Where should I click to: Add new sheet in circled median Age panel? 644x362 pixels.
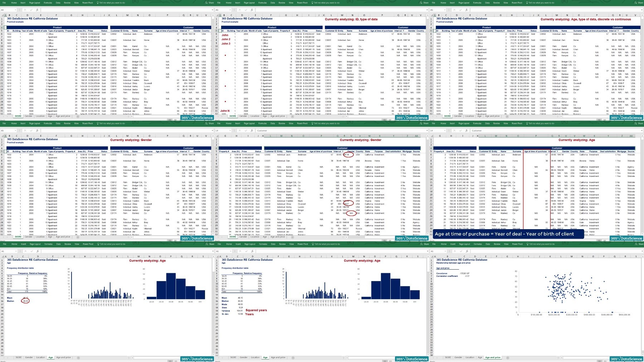coord(78,358)
